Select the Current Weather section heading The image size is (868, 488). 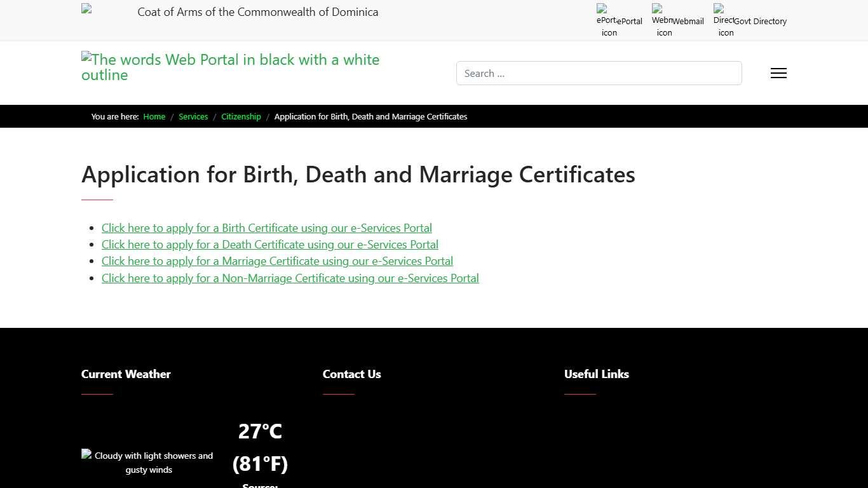click(126, 374)
